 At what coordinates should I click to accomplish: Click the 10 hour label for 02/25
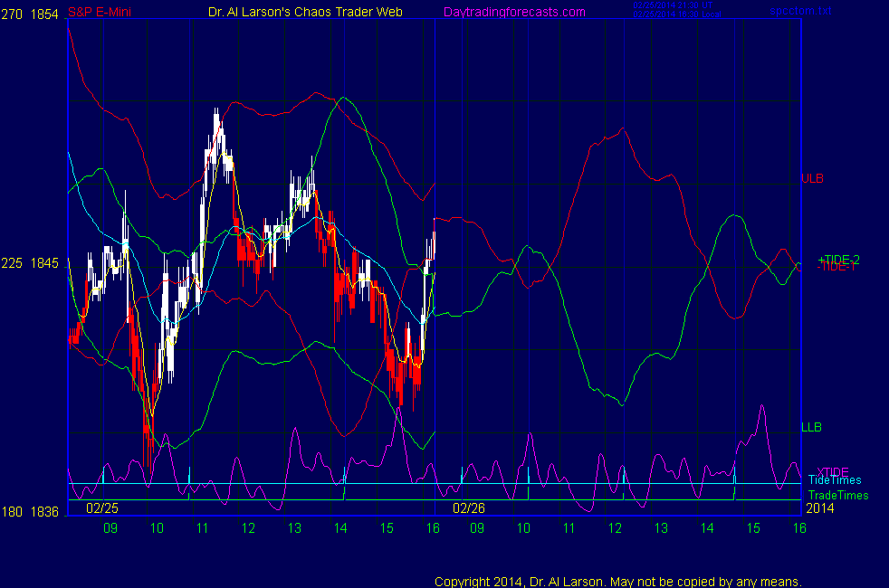click(x=157, y=528)
